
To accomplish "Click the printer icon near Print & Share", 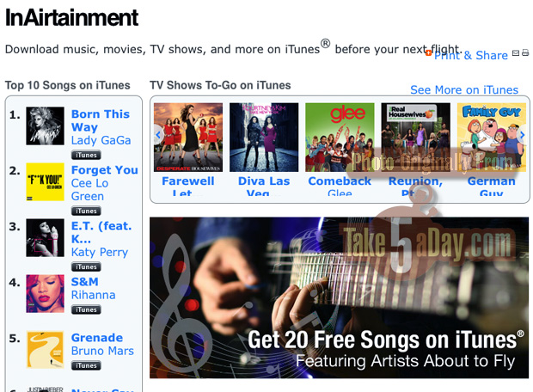I will 525,52.
